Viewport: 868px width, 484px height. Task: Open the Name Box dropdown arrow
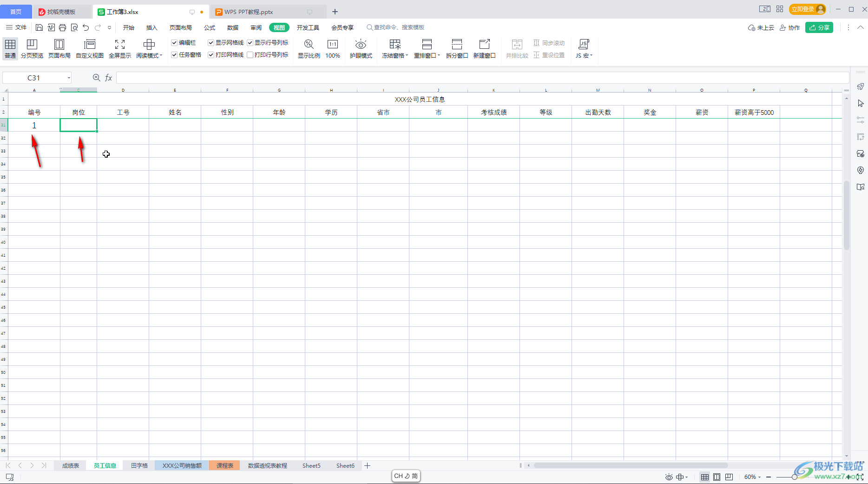tap(69, 78)
